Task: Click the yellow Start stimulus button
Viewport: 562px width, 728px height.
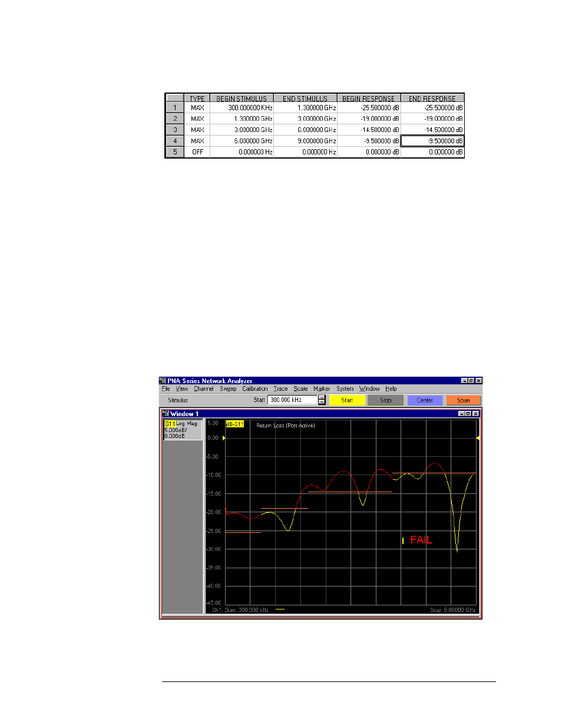Action: pyautogui.click(x=347, y=400)
